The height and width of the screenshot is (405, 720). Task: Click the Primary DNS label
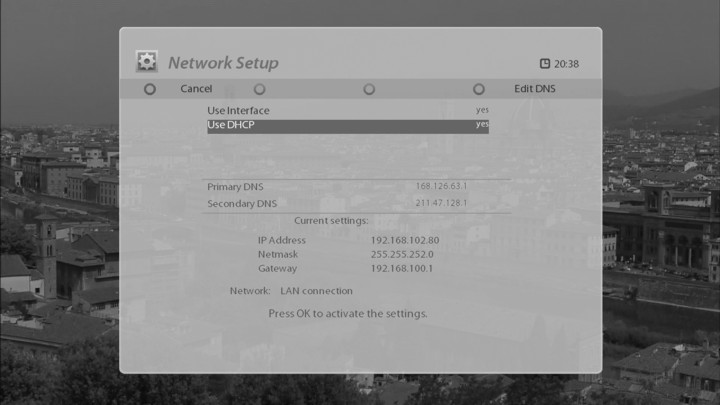[x=235, y=187]
